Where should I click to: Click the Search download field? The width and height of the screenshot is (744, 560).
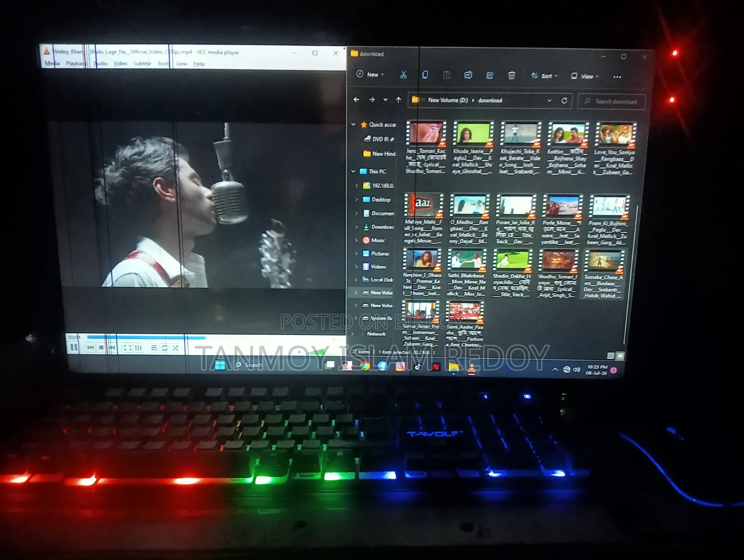611,101
